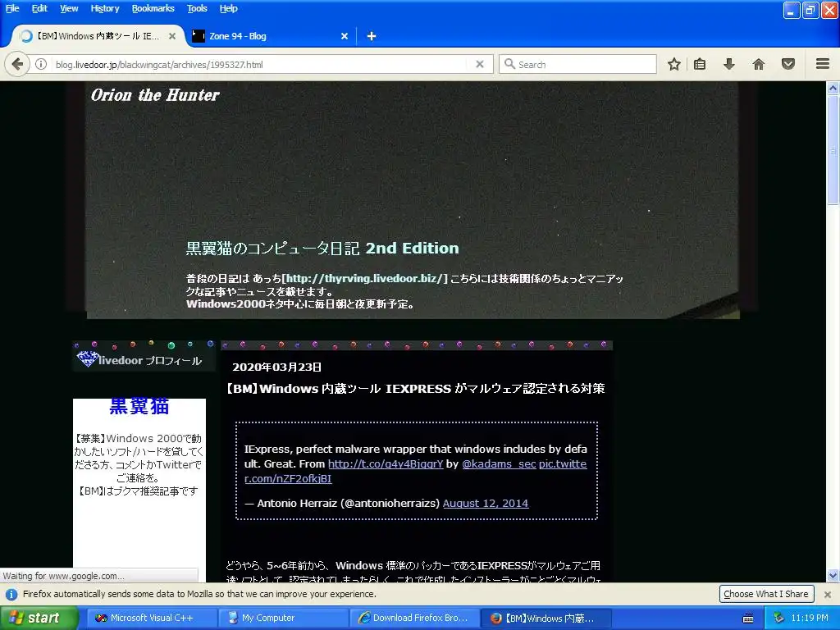Click the post date 2020年03月23日
The height and width of the screenshot is (630, 840).
[277, 367]
